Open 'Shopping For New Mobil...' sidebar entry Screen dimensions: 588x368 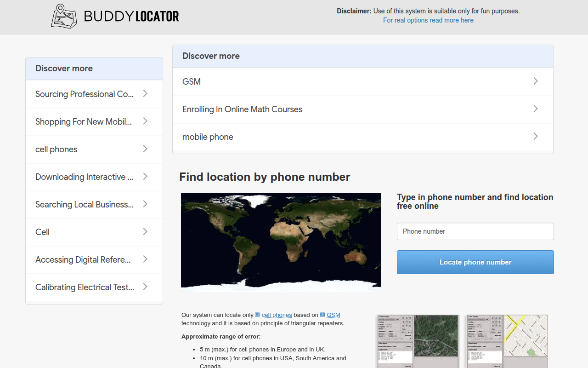(94, 121)
